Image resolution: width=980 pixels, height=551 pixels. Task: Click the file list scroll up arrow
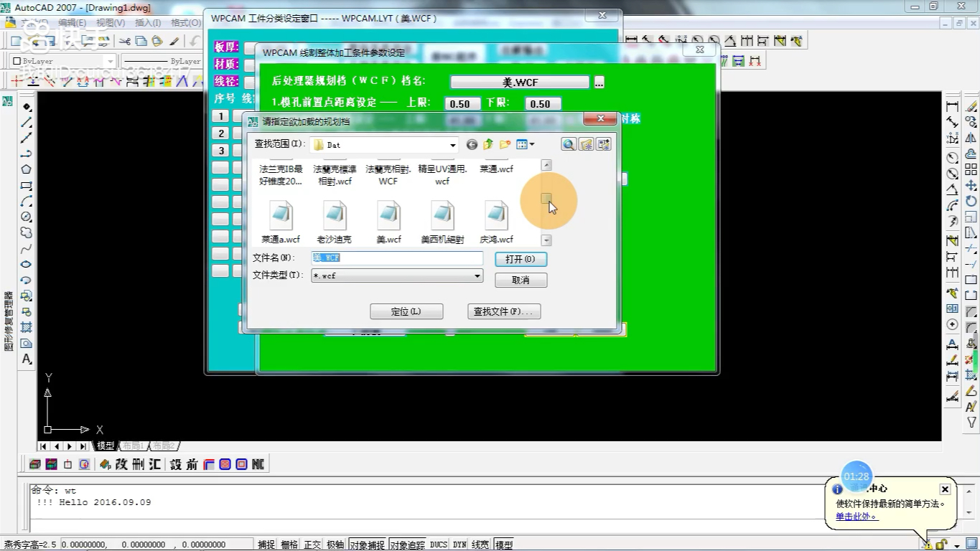point(546,165)
